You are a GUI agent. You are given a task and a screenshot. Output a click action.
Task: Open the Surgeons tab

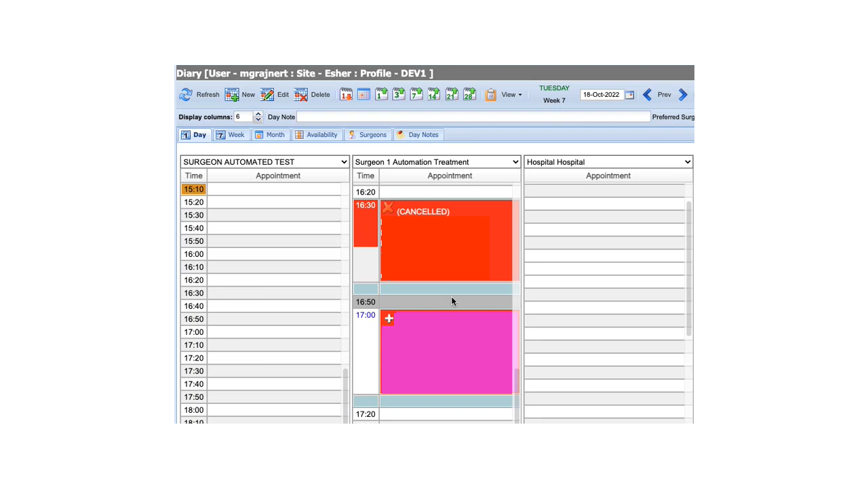point(367,135)
